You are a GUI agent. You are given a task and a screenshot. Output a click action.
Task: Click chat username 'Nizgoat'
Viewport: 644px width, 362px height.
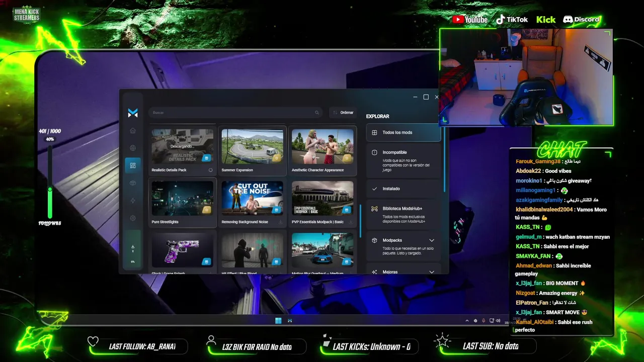pos(526,293)
